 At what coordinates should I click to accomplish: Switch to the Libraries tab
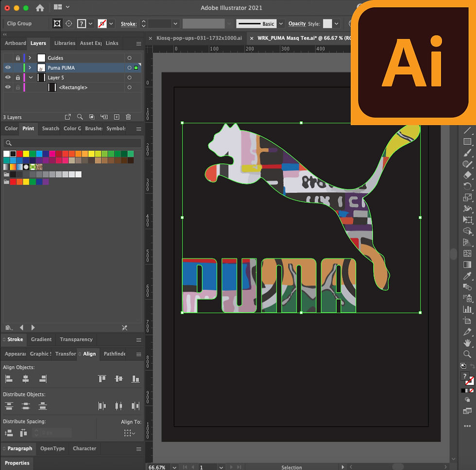(x=65, y=43)
